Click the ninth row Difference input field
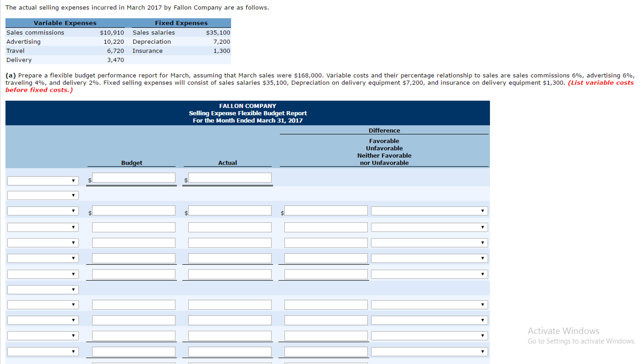 pos(326,305)
